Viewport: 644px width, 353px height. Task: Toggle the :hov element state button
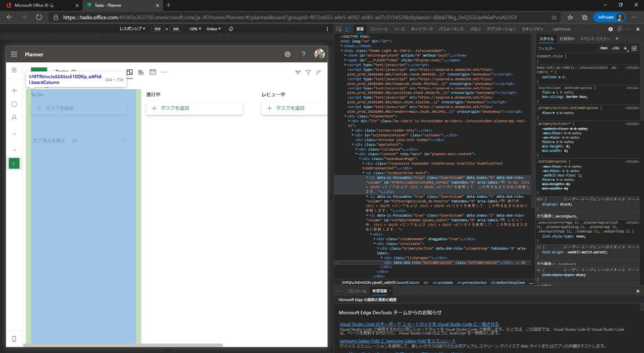604,48
